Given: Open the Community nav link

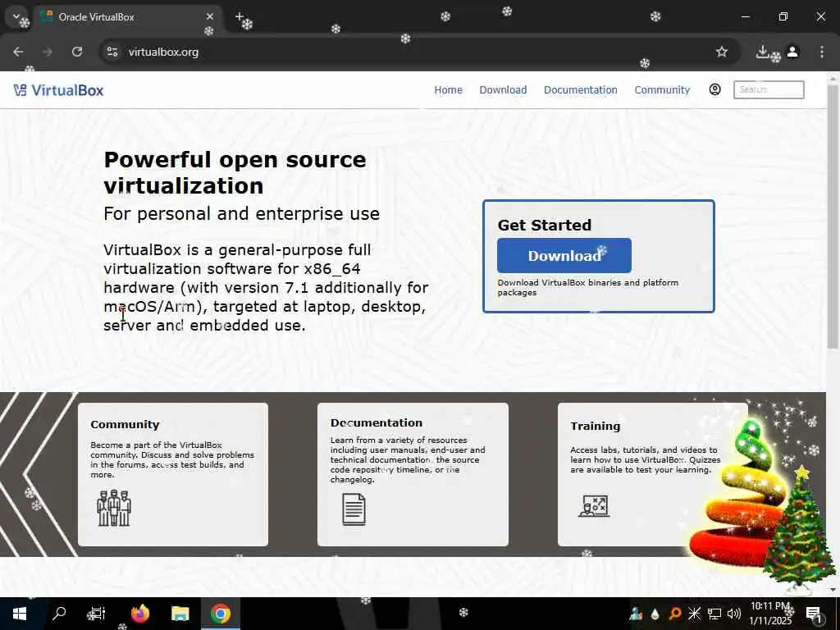Looking at the screenshot, I should click(x=662, y=90).
